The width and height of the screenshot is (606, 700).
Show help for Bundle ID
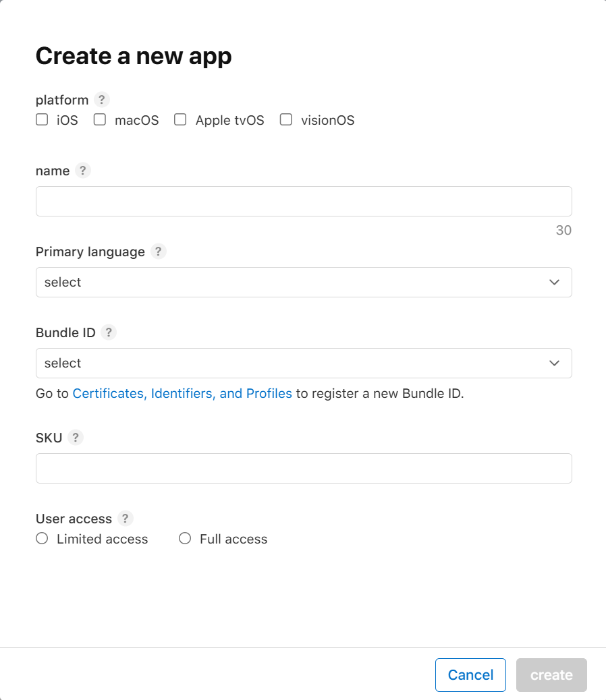tap(108, 332)
